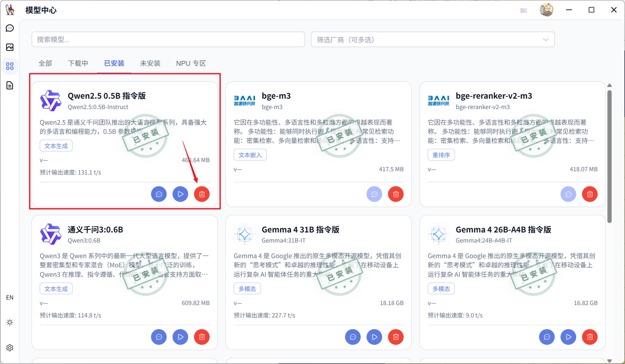The width and height of the screenshot is (625, 364).
Task: Delete the 通义千问3:0.6B model
Action: 202,337
